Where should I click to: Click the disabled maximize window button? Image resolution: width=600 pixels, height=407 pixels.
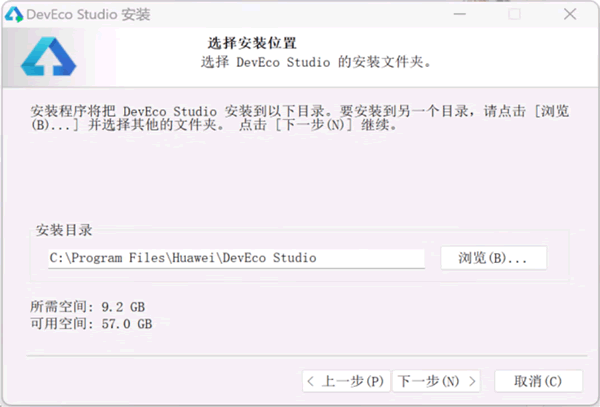[x=514, y=14]
